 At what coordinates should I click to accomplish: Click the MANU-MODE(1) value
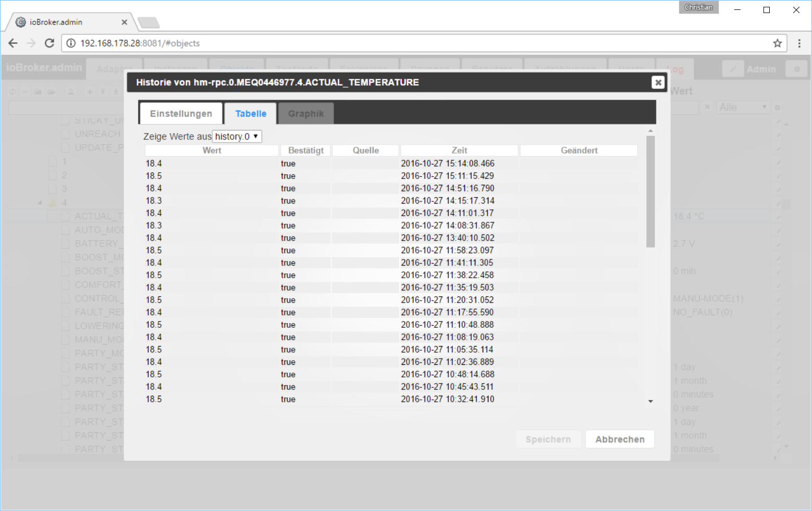pos(708,299)
